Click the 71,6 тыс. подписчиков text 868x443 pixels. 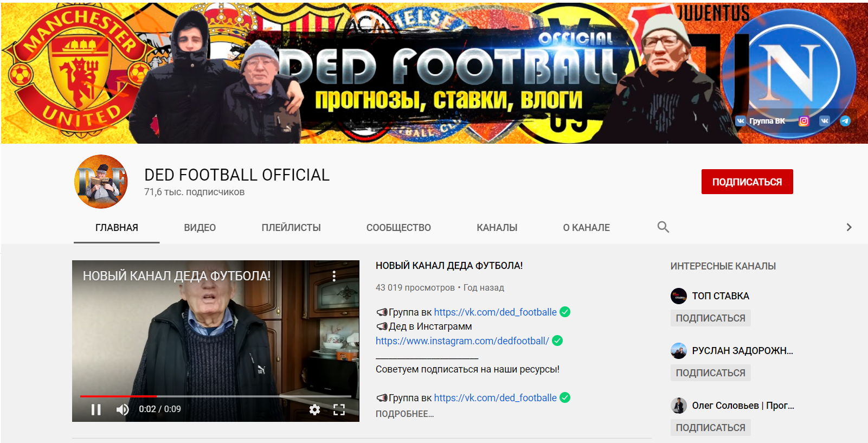[x=194, y=192]
